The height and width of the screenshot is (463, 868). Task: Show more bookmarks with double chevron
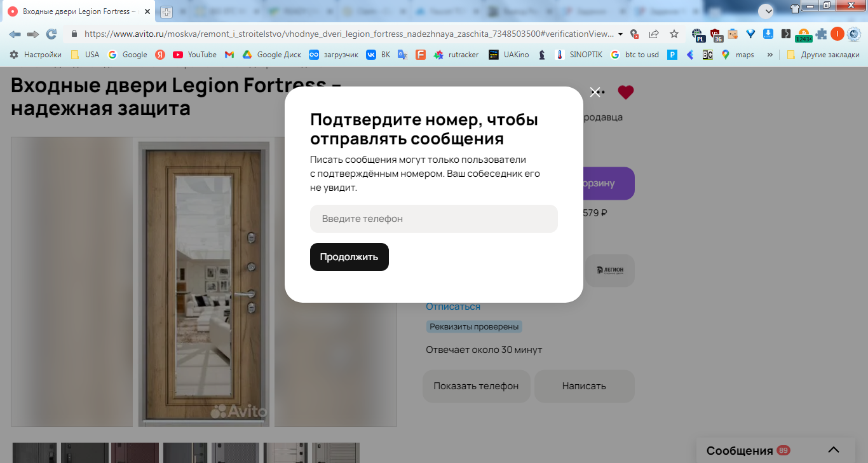coord(770,55)
